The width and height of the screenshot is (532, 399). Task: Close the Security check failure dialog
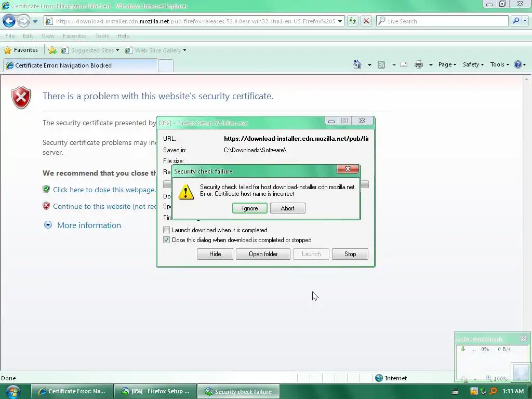coord(348,169)
